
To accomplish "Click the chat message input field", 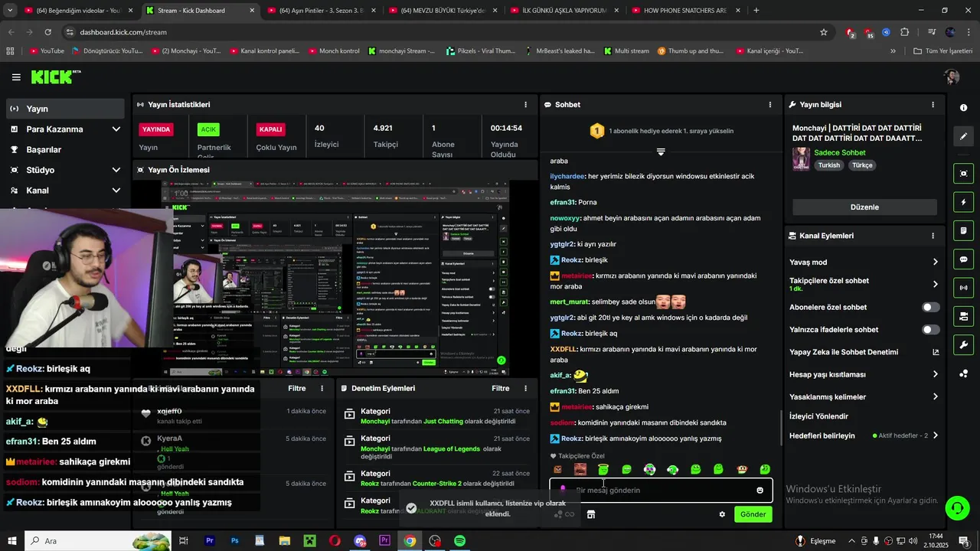I will click(x=661, y=491).
